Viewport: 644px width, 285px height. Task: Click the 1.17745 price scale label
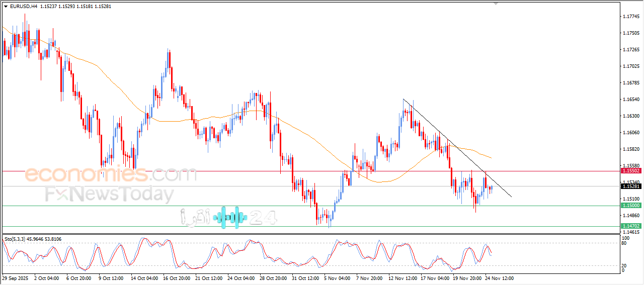pos(631,17)
